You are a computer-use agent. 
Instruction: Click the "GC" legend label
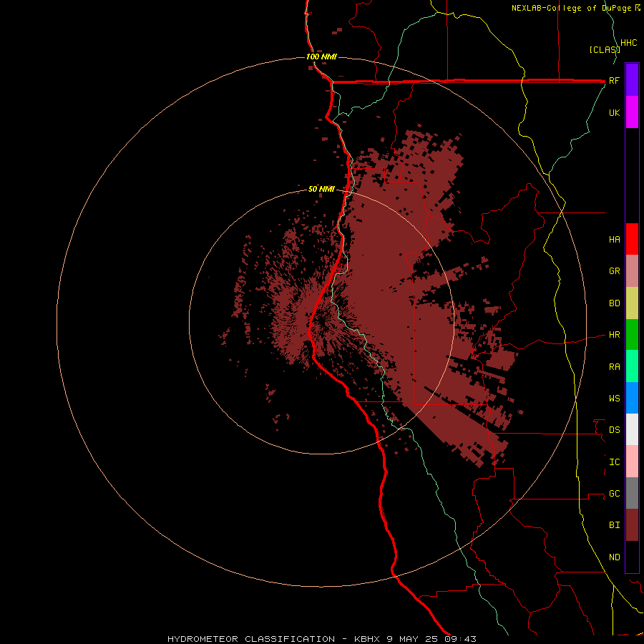pyautogui.click(x=615, y=494)
